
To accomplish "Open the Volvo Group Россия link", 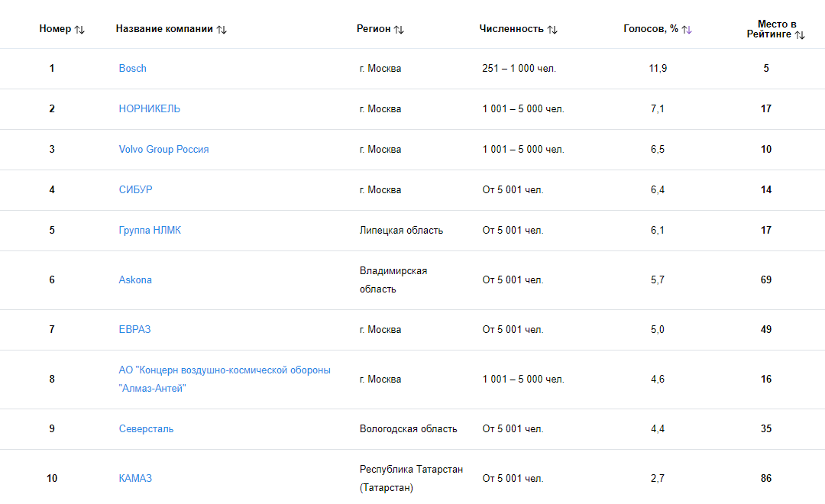I will click(163, 150).
